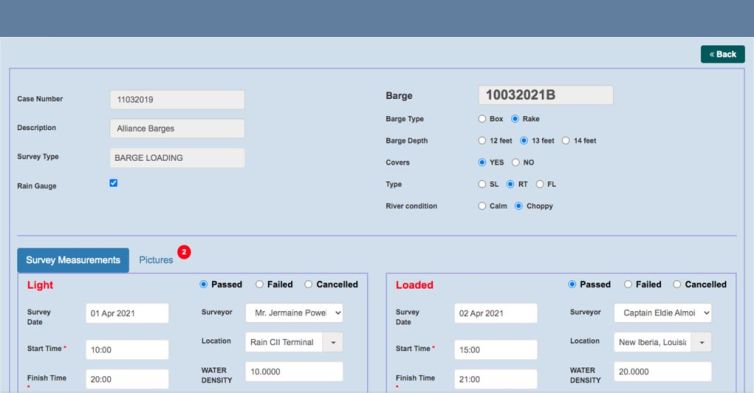This screenshot has height=393, width=754.
Task: Select FL type
Action: point(540,184)
